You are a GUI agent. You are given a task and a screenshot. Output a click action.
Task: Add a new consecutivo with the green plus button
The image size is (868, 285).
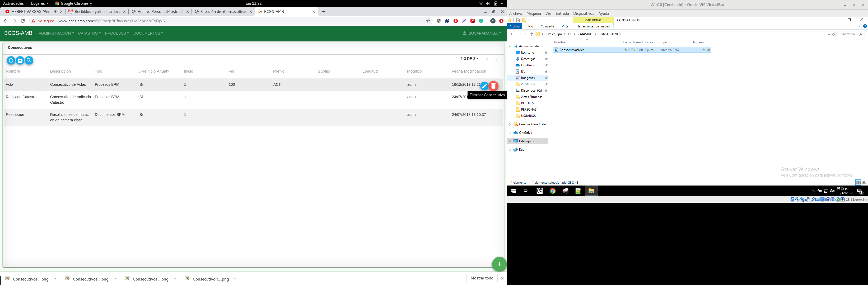point(499,264)
